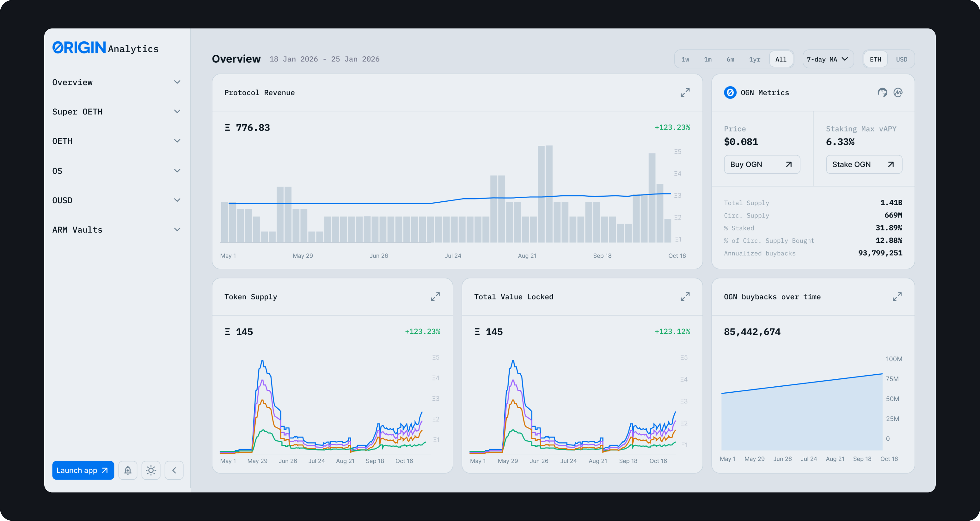Click the Buy OGN button
980x521 pixels.
[762, 164]
